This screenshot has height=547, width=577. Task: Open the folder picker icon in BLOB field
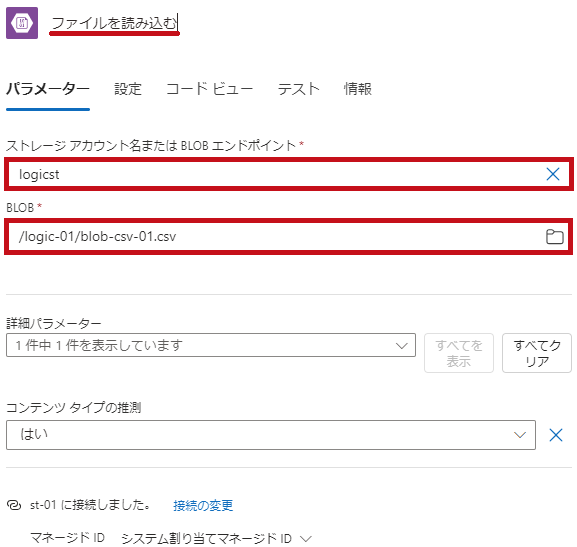click(555, 237)
